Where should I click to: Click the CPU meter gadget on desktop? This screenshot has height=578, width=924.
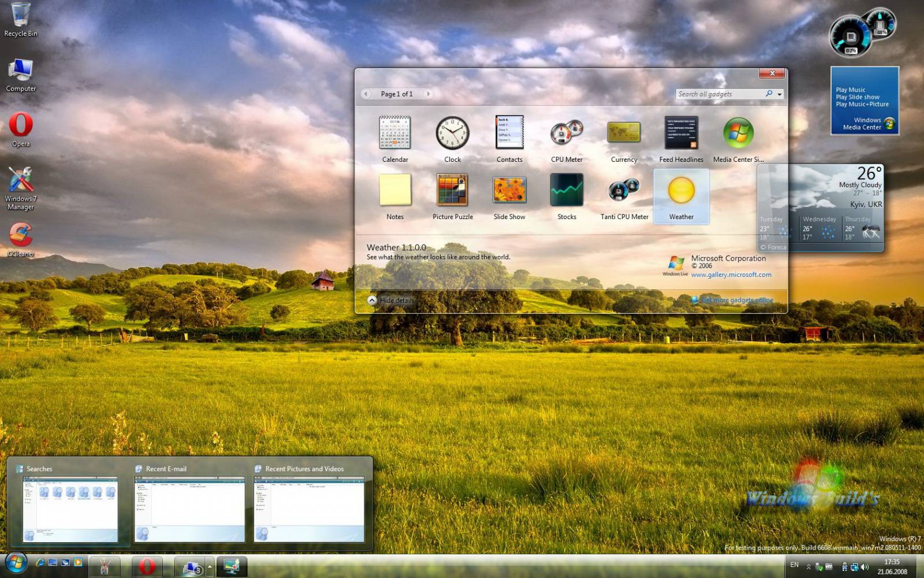coord(862,32)
